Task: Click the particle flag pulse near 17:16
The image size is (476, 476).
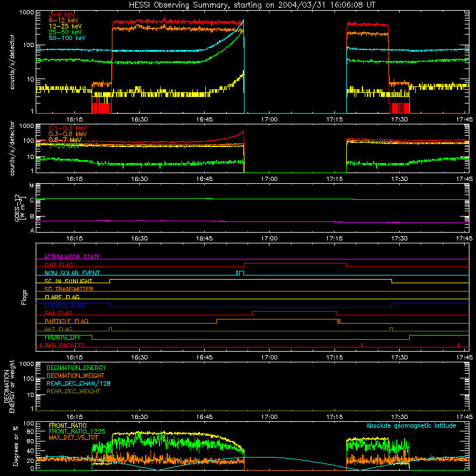Action: pyautogui.click(x=339, y=321)
